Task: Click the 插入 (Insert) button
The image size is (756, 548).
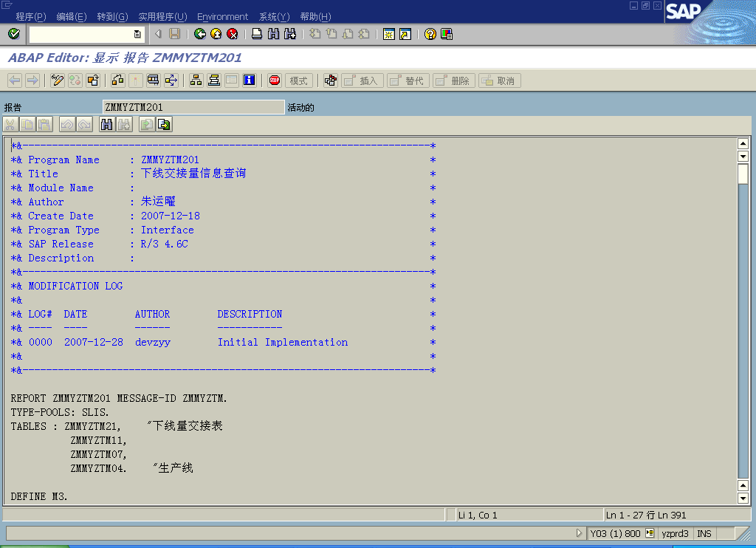Action: pyautogui.click(x=362, y=81)
